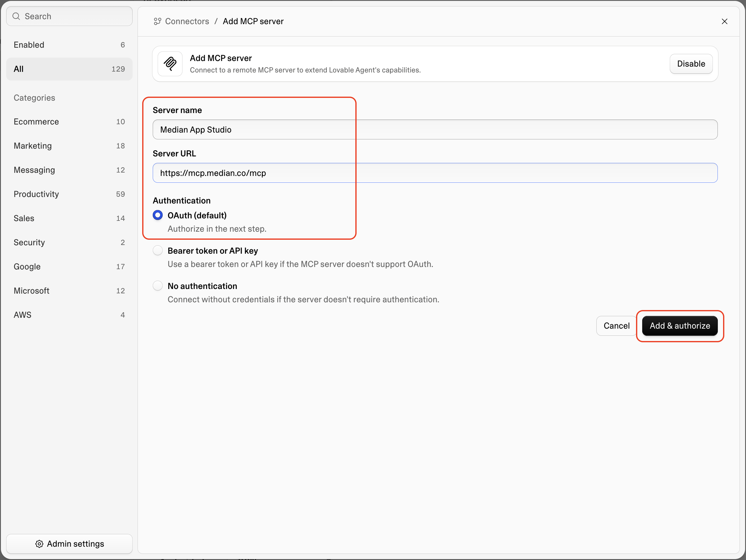Open the Google category
746x560 pixels.
69,267
